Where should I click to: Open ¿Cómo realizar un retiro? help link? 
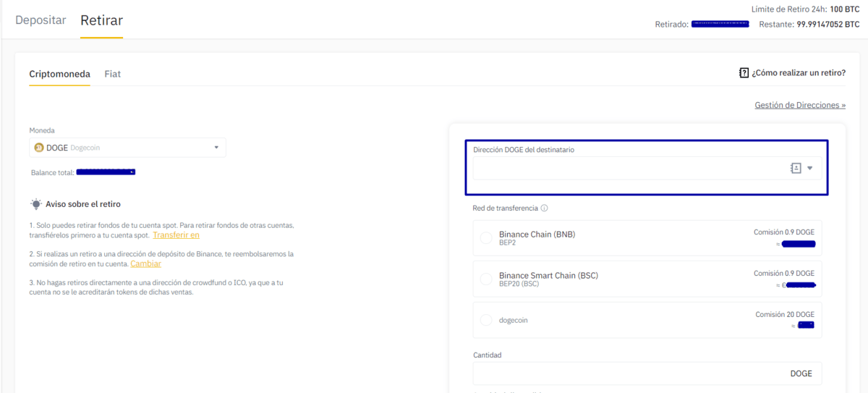pos(799,73)
